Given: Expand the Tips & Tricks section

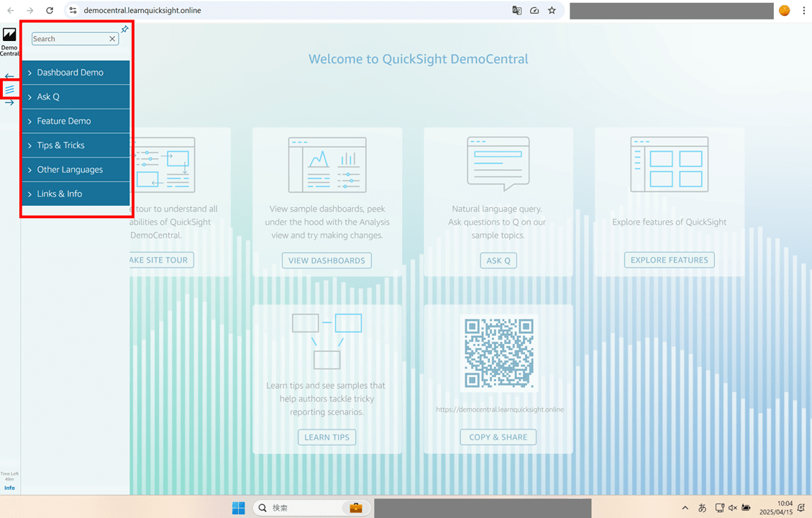Looking at the screenshot, I should tap(76, 145).
